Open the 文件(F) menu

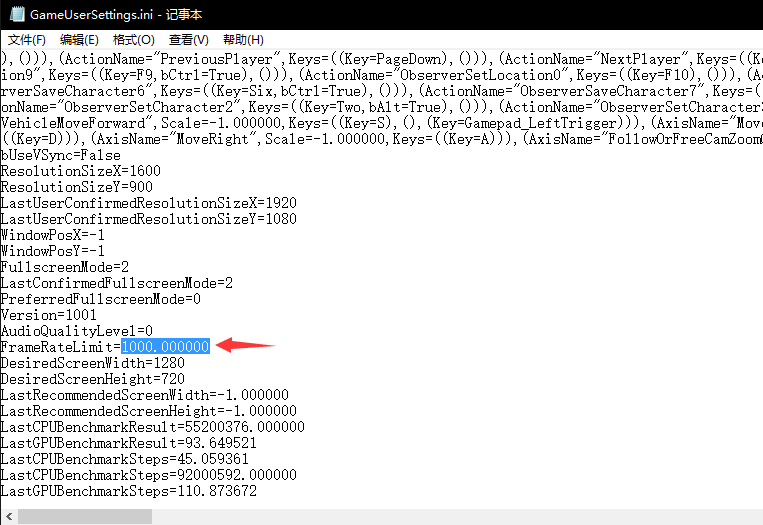pyautogui.click(x=27, y=40)
